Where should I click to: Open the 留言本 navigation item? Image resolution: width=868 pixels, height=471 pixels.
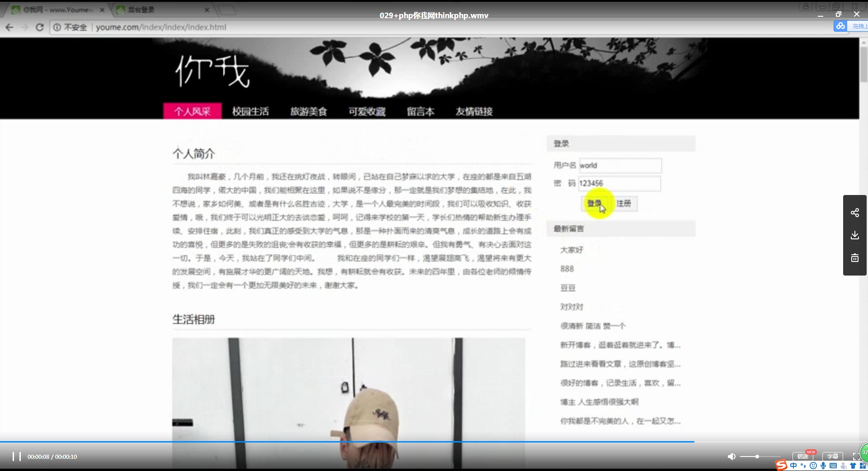pyautogui.click(x=420, y=111)
